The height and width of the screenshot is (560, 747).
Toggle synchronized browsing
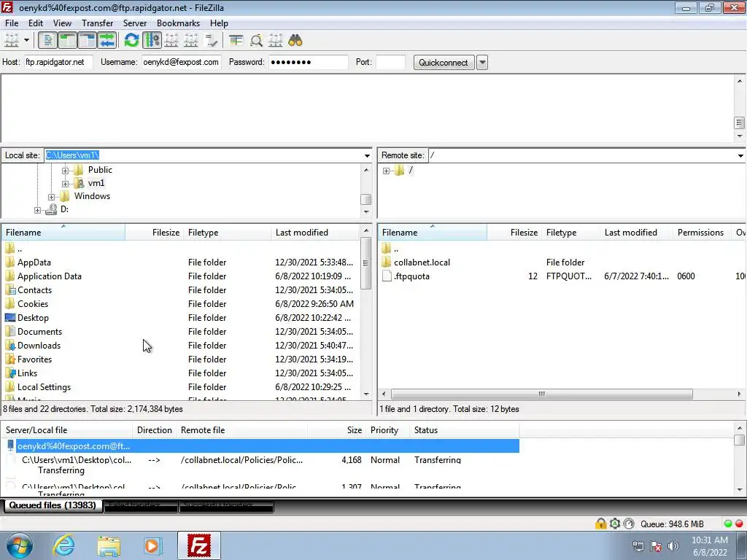click(x=276, y=41)
